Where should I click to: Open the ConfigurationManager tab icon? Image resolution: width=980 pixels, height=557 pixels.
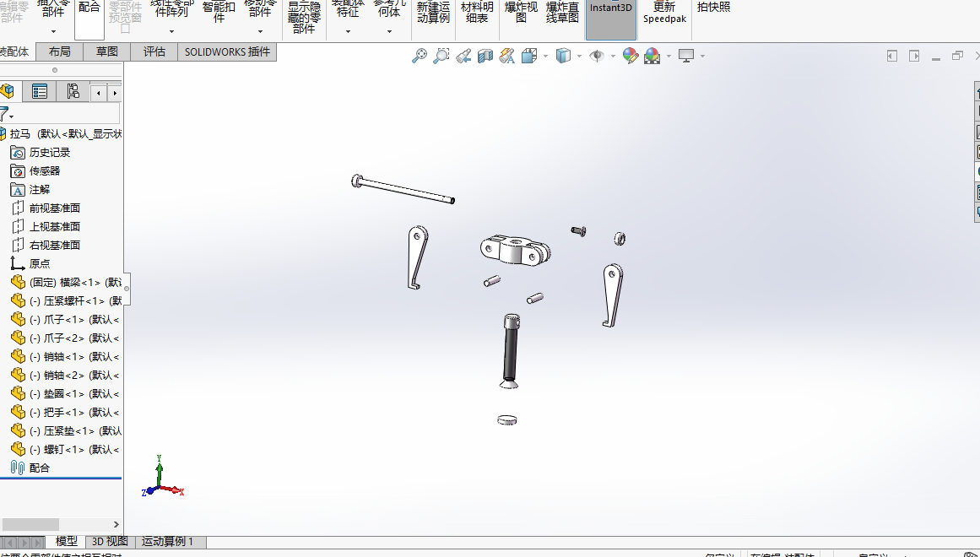(73, 92)
